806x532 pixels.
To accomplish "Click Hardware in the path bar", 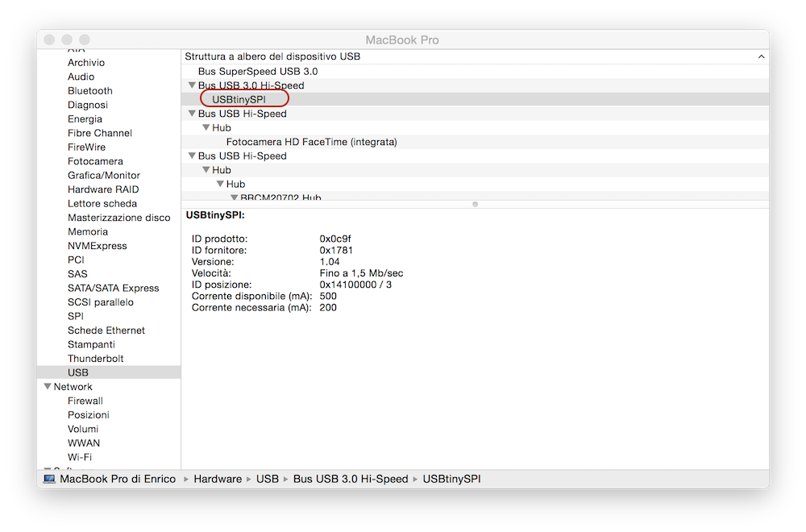I will coord(218,479).
